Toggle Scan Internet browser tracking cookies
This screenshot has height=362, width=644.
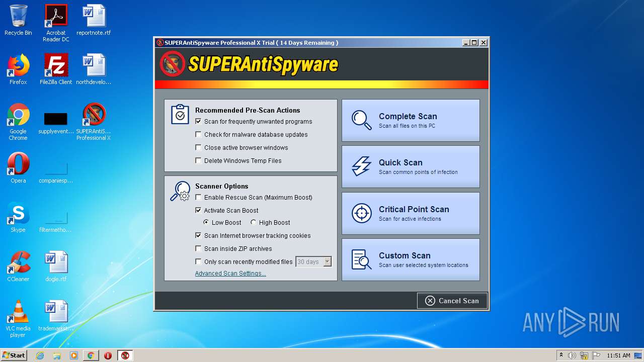(x=198, y=235)
